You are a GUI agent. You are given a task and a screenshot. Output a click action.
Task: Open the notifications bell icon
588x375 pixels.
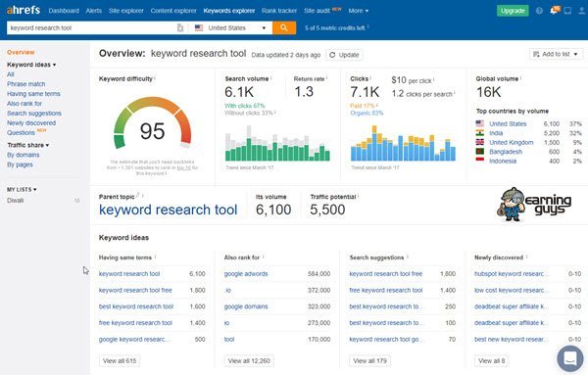click(554, 11)
